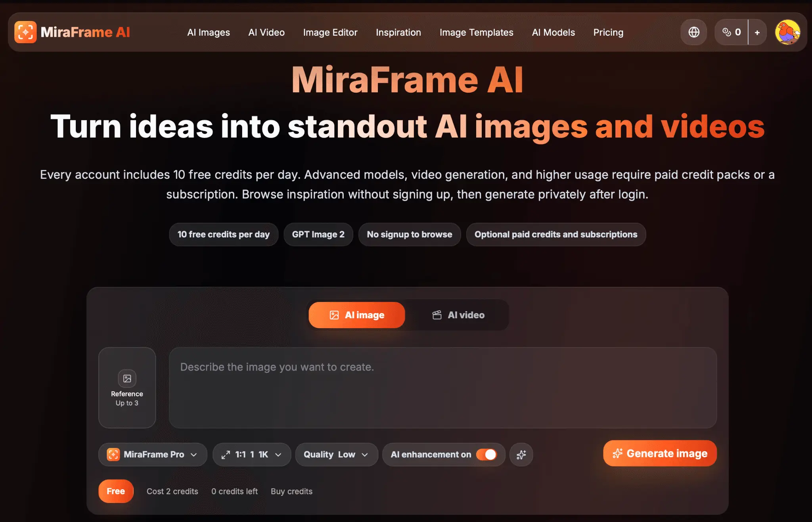The height and width of the screenshot is (522, 812).
Task: Open the Pricing page
Action: (608, 33)
